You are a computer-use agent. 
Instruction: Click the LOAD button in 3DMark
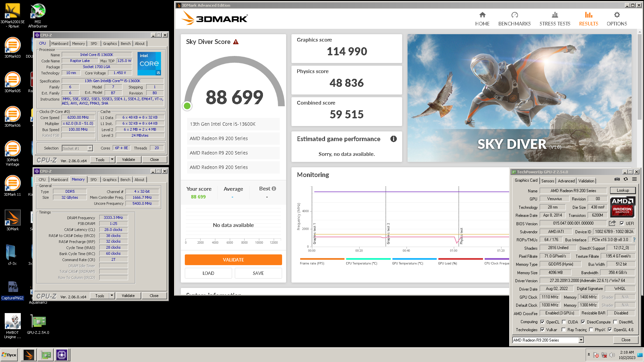(x=208, y=273)
